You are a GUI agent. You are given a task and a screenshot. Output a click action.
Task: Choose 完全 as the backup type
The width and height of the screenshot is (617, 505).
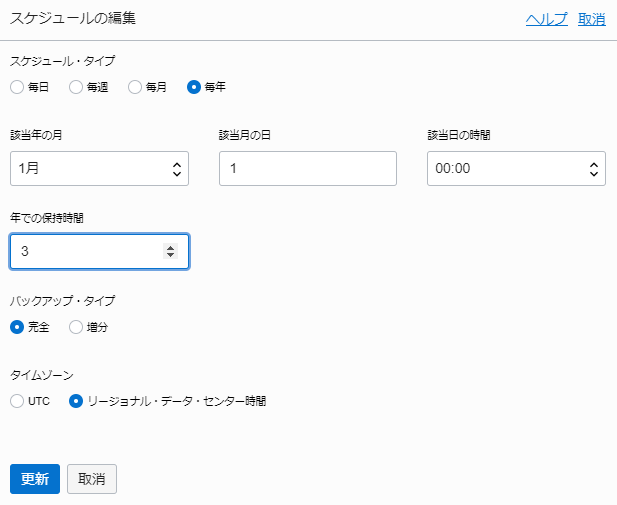pos(17,327)
